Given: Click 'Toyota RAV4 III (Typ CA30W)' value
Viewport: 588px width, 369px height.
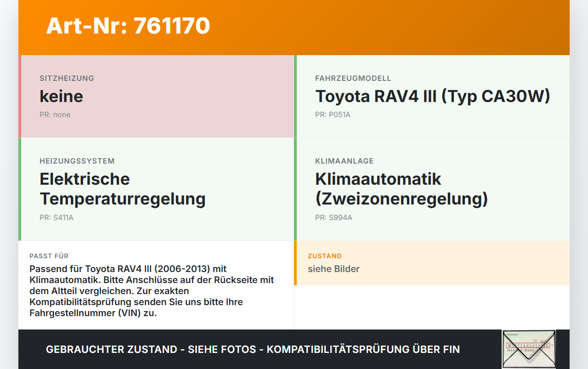Looking at the screenshot, I should [433, 96].
